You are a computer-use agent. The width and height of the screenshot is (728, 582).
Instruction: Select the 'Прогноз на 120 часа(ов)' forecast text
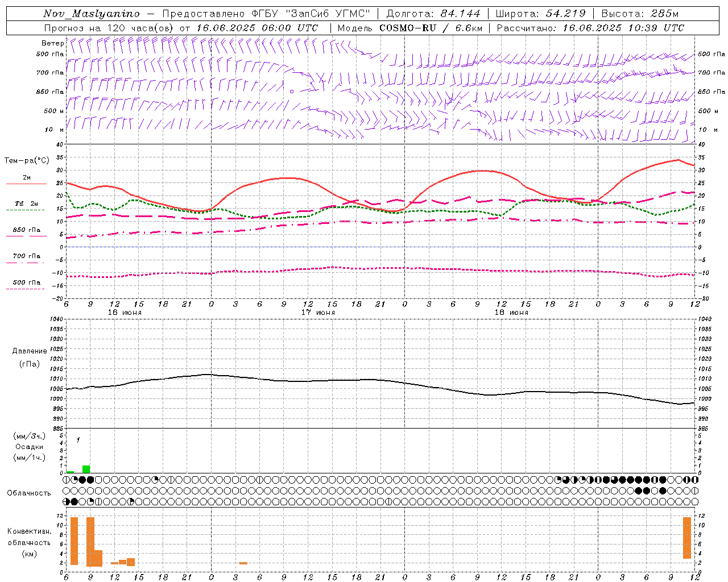click(x=109, y=28)
